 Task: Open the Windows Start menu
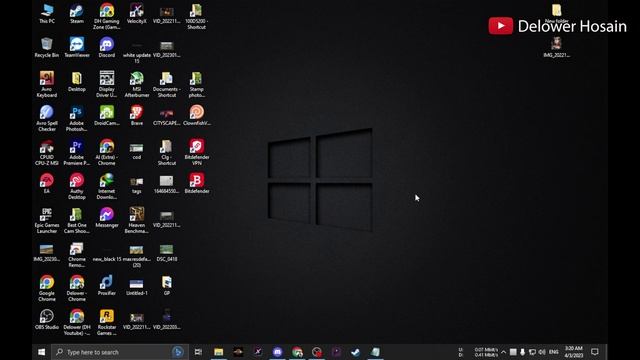[x=42, y=352]
